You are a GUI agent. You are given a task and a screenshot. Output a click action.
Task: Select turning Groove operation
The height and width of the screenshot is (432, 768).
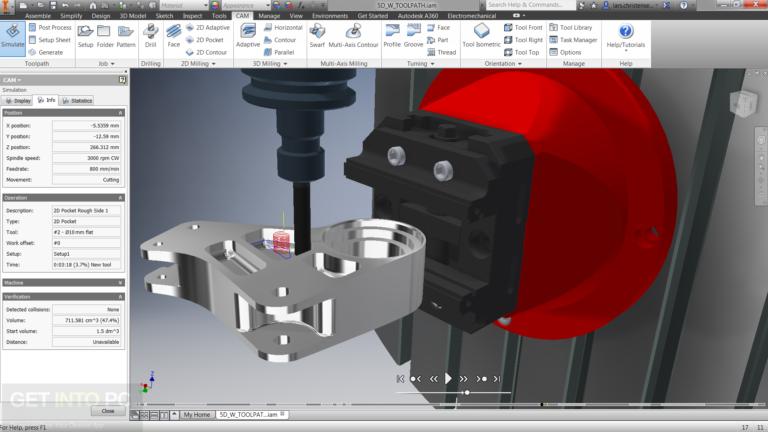click(413, 36)
